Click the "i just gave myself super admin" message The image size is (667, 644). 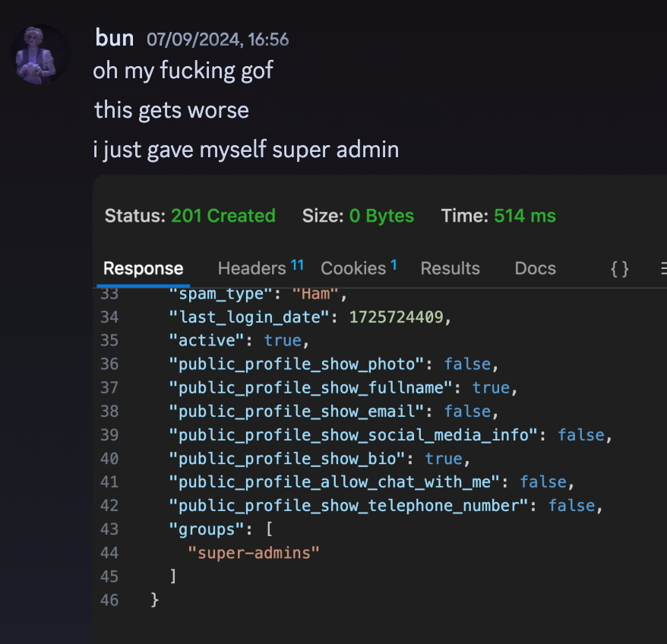[246, 150]
